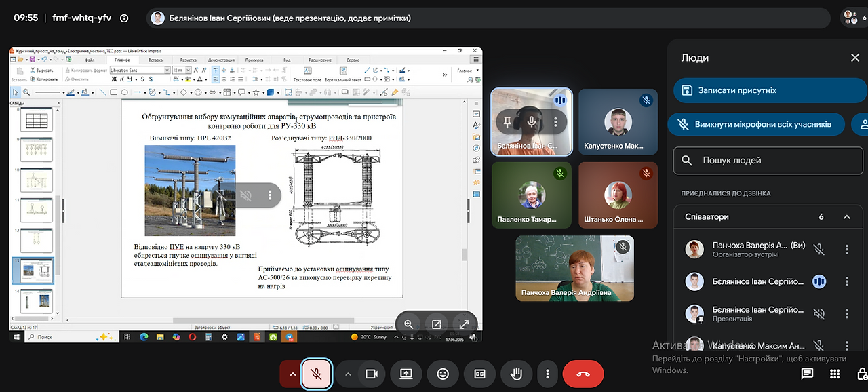
Task: Select Капустенко Максим video tile
Action: [618, 122]
